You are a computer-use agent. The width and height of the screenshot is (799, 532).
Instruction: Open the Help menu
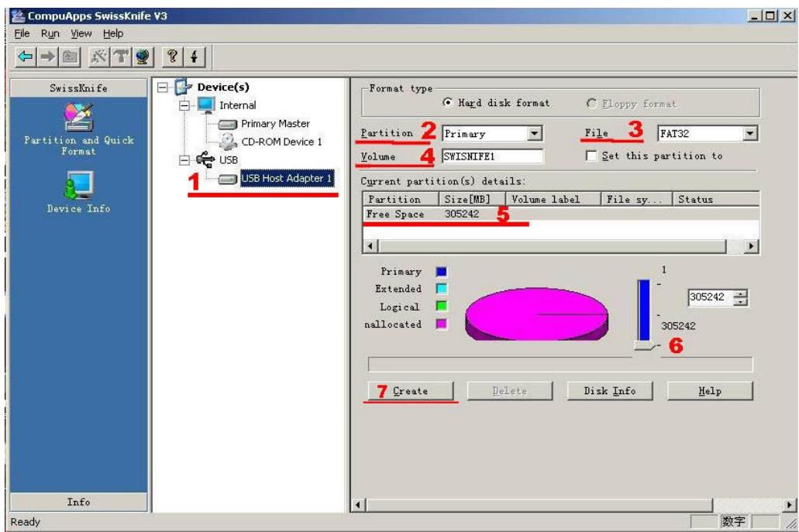click(112, 33)
